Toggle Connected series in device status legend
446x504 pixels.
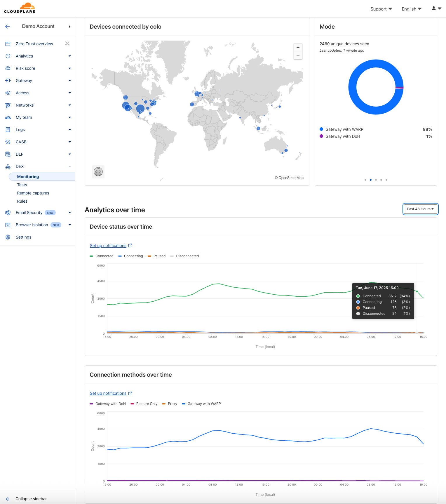click(102, 256)
